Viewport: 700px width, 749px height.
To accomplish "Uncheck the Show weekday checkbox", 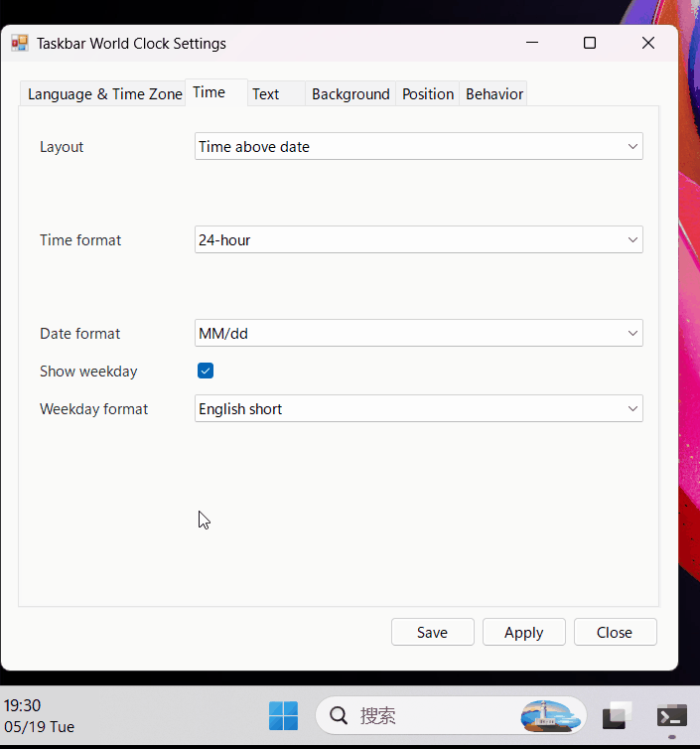I will pos(206,371).
